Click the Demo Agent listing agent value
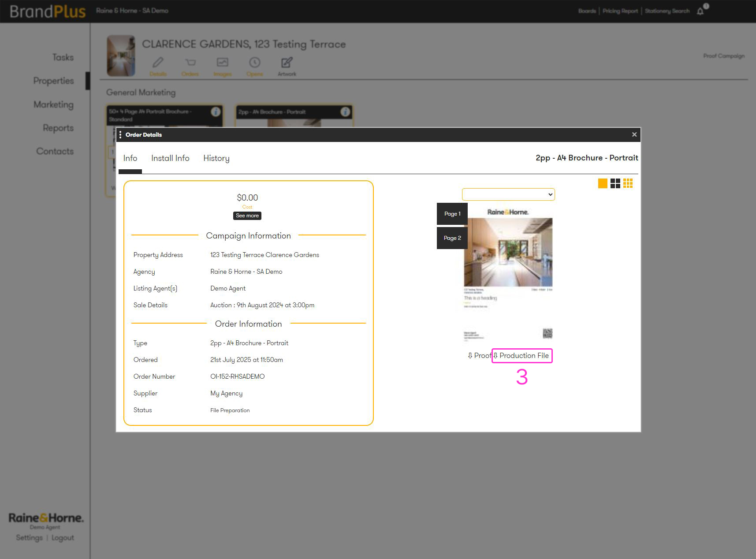The height and width of the screenshot is (559, 756). [228, 288]
